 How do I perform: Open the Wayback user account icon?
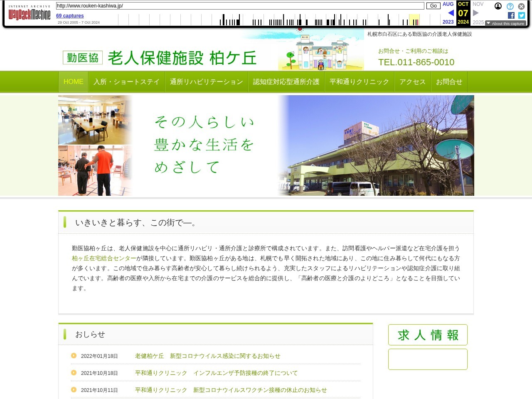498,6
